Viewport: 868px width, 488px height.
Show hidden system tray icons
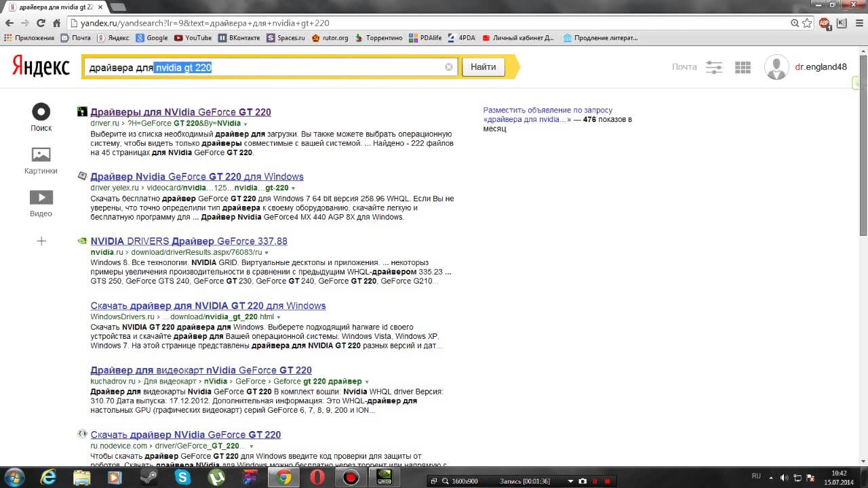click(x=771, y=477)
